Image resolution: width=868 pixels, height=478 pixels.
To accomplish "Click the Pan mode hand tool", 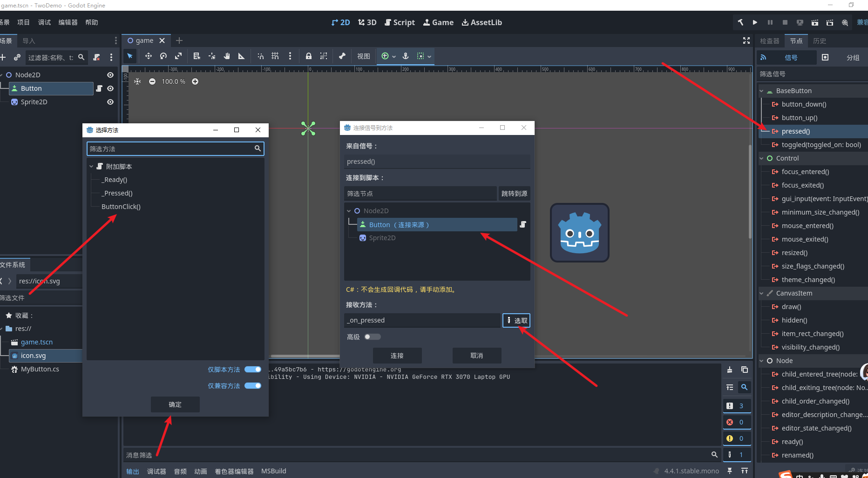I will [x=227, y=56].
